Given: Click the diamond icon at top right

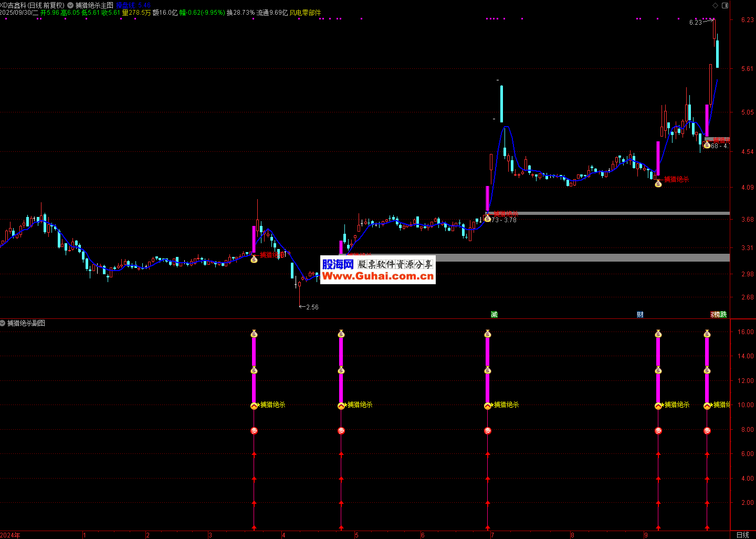Looking at the screenshot, I should (x=715, y=5).
